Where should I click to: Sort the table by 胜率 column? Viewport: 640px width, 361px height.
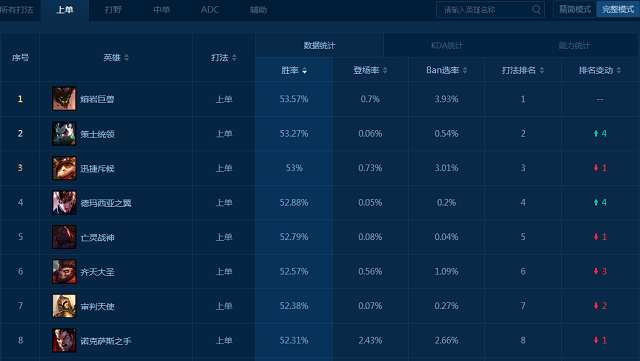point(294,70)
